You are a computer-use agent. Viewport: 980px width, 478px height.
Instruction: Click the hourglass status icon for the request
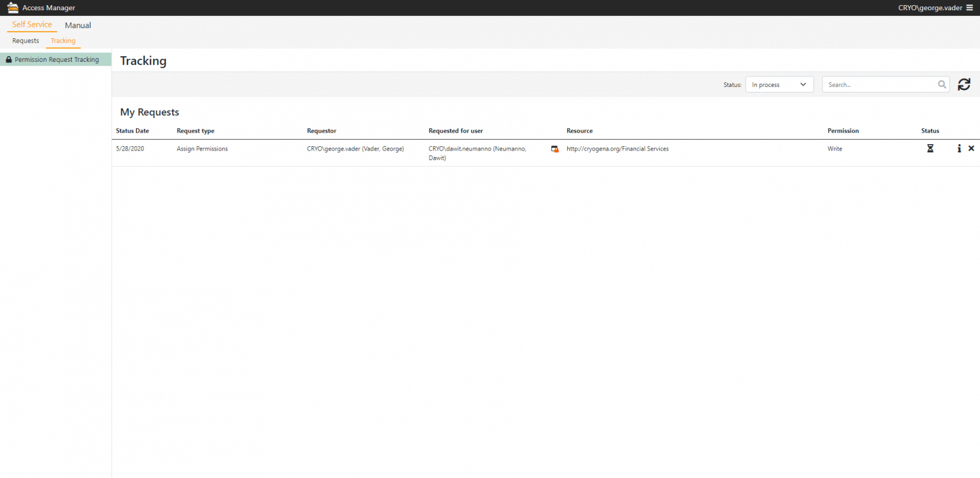(x=930, y=148)
